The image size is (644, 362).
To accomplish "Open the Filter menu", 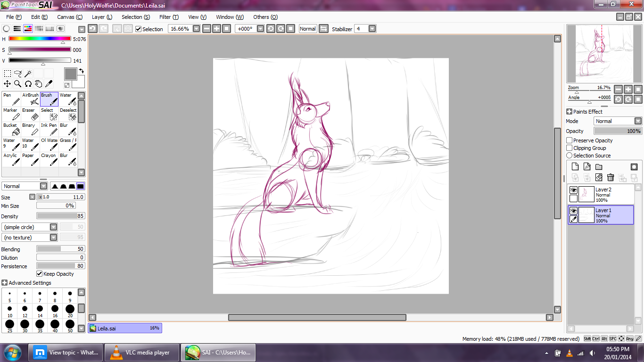I will [x=168, y=17].
